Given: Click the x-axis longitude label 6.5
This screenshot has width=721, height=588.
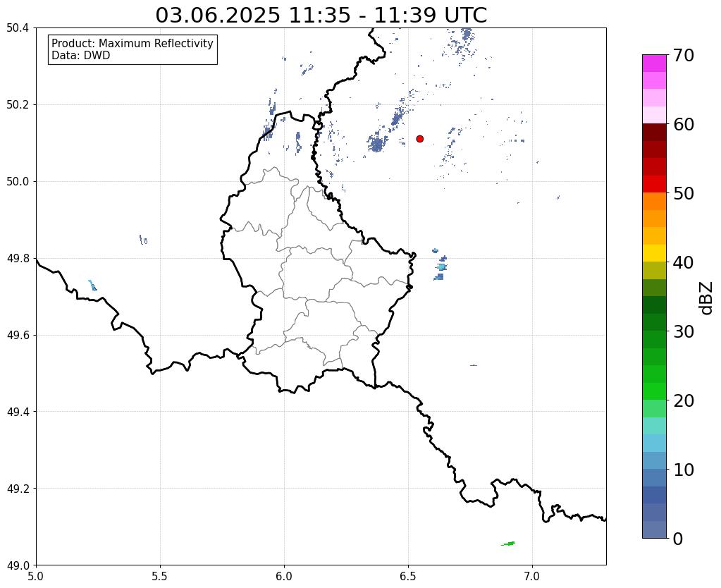Looking at the screenshot, I should point(408,576).
